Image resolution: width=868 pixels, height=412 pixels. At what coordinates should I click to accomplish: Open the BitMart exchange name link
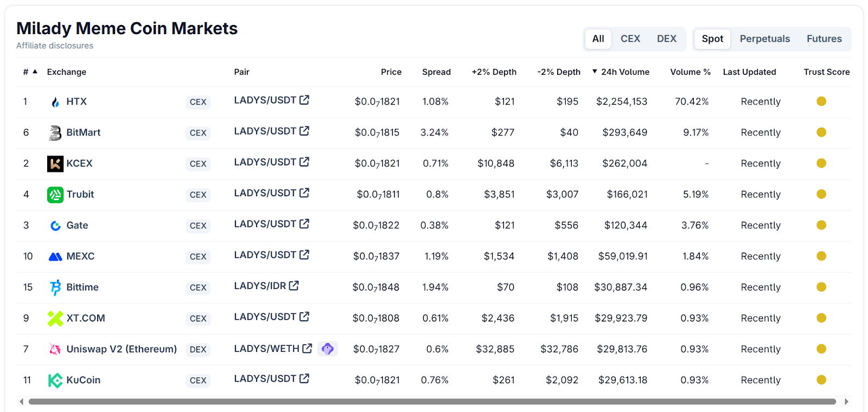pos(84,132)
